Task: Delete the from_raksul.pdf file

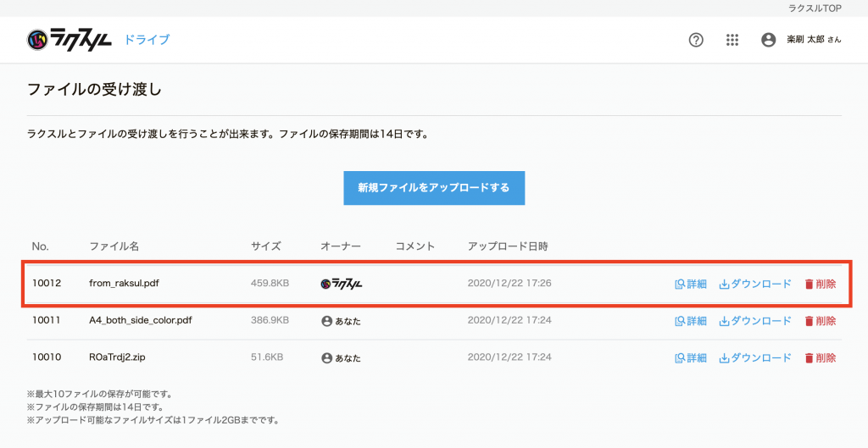Action: click(x=820, y=284)
